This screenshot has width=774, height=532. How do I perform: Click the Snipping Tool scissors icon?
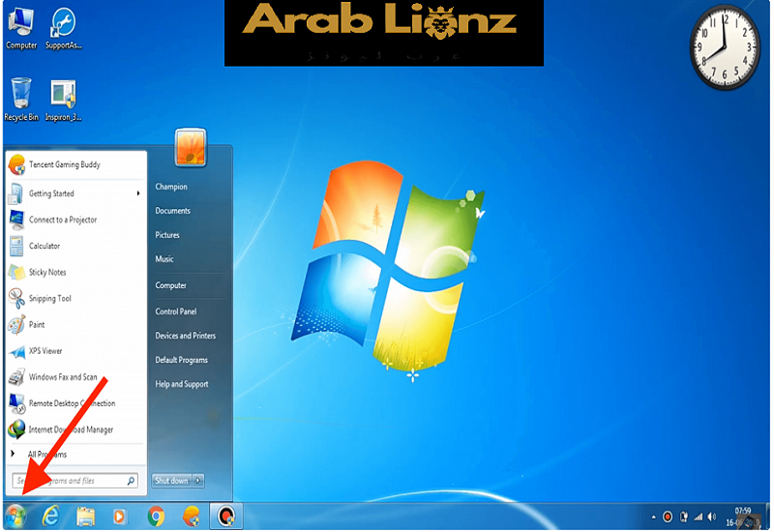pyautogui.click(x=16, y=298)
